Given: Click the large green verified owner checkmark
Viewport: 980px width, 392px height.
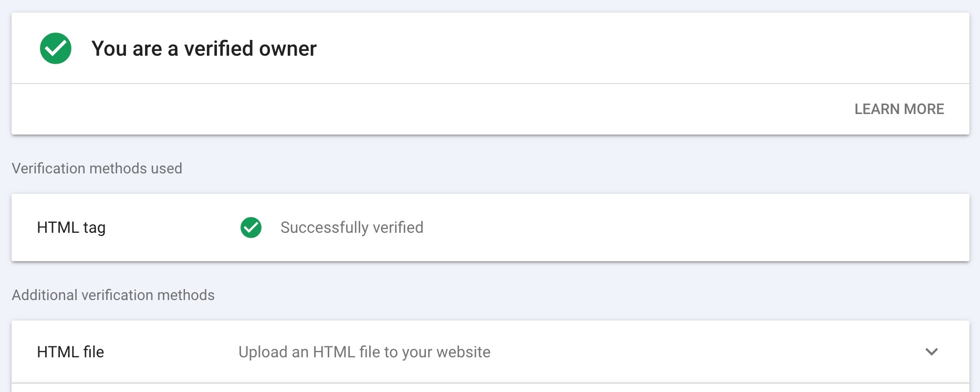Looking at the screenshot, I should 56,48.
